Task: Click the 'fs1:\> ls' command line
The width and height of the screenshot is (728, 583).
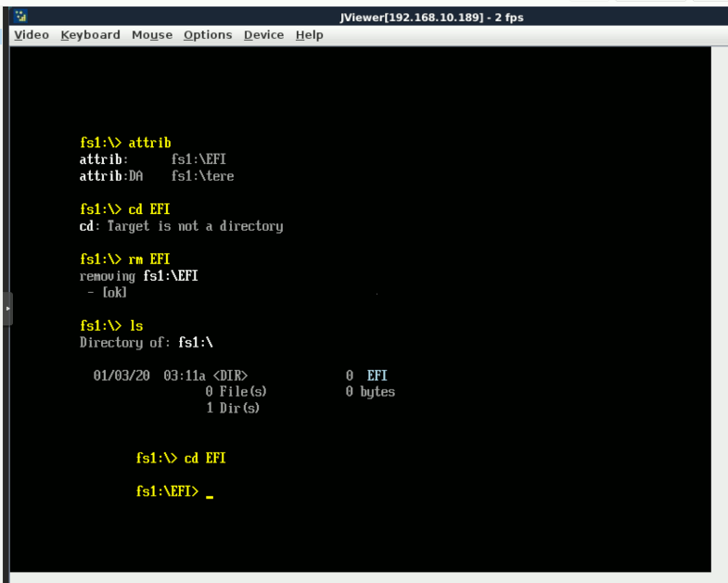Action: (111, 326)
